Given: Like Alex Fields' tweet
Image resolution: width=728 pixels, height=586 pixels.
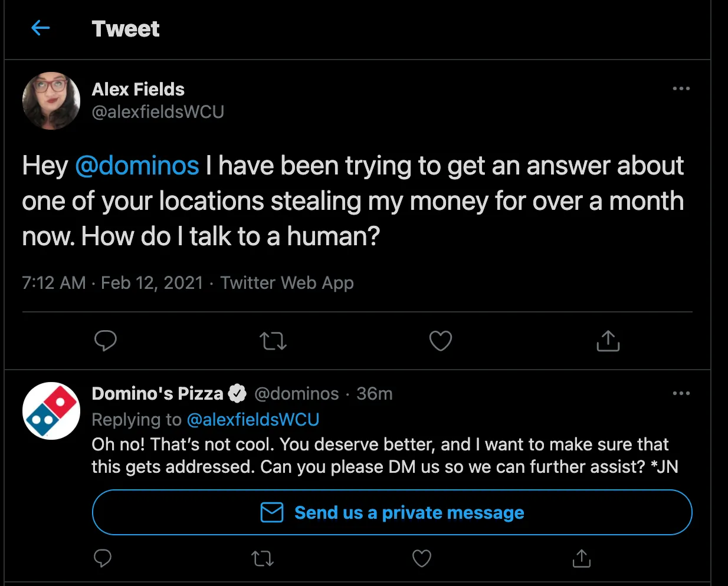Looking at the screenshot, I should tap(440, 341).
